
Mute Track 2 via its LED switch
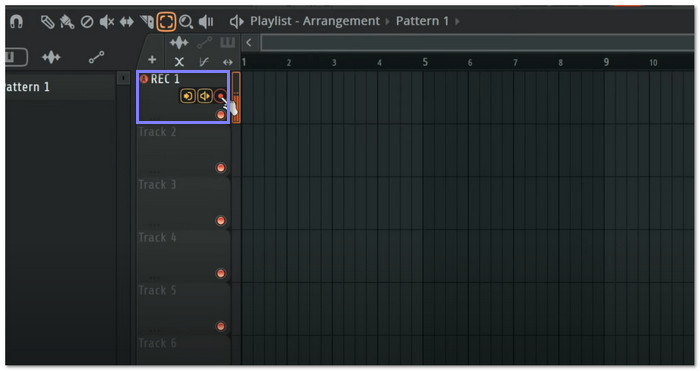221,168
